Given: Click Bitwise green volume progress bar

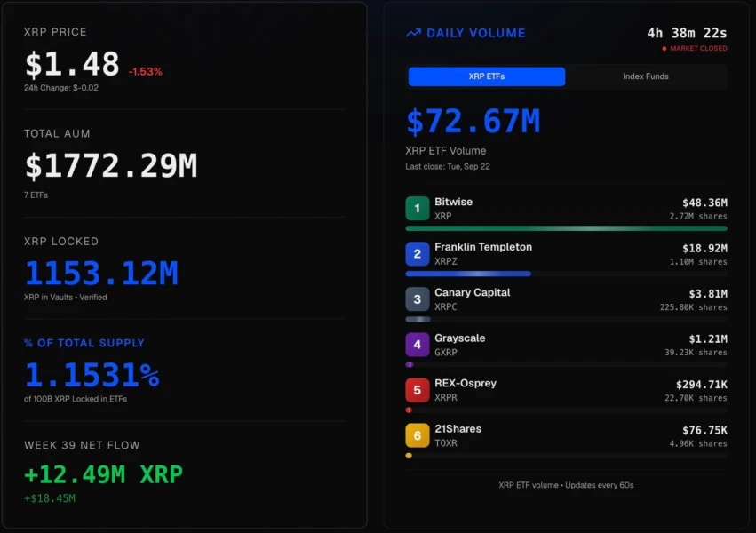Looking at the screenshot, I should click(566, 228).
